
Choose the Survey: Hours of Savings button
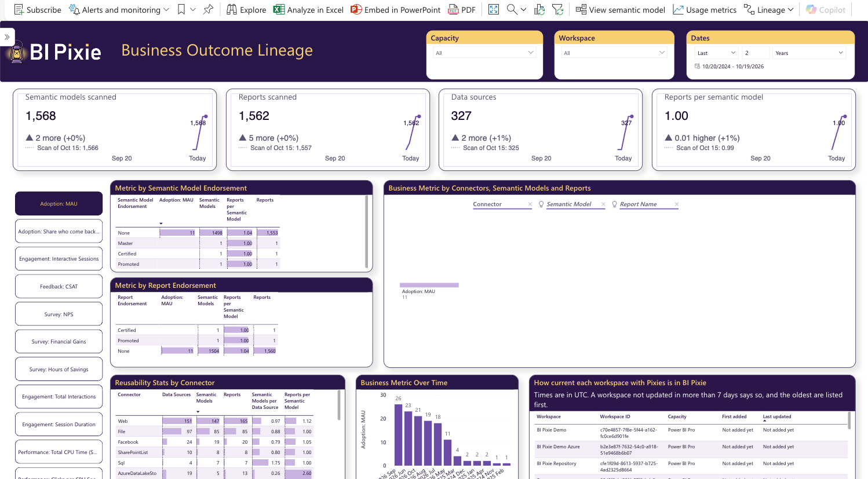tap(59, 369)
